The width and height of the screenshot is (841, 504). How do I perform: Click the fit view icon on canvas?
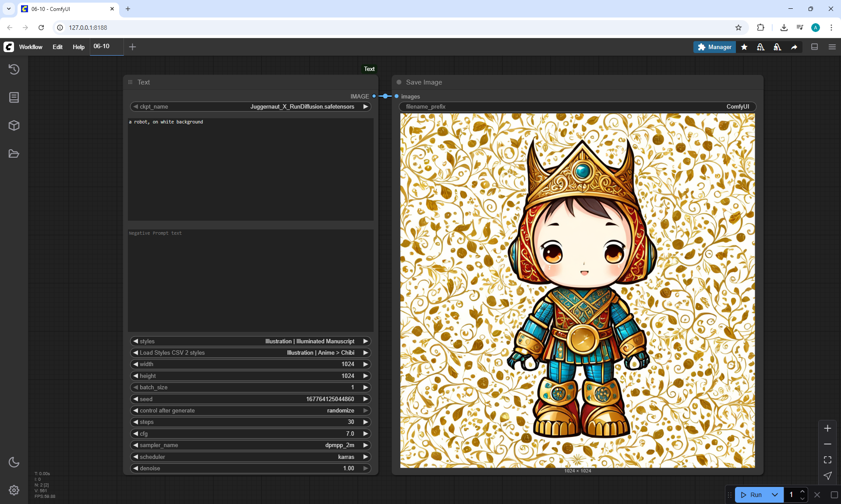coord(827,460)
